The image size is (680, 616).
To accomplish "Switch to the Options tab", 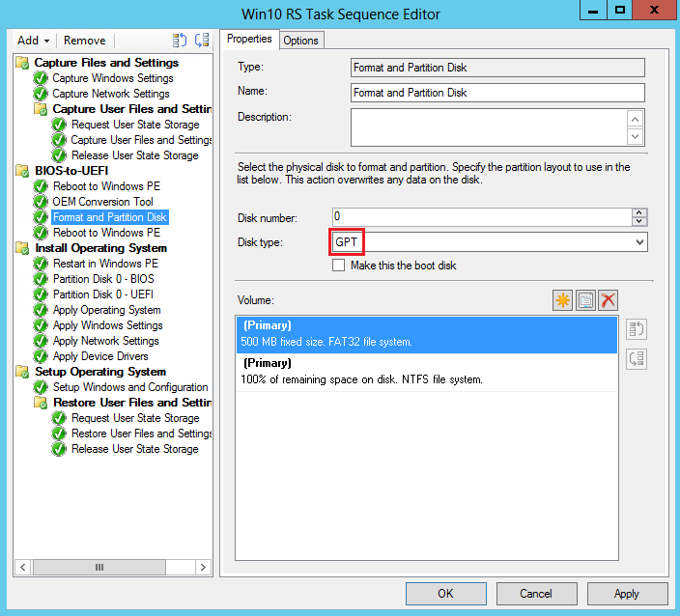I will click(x=300, y=41).
